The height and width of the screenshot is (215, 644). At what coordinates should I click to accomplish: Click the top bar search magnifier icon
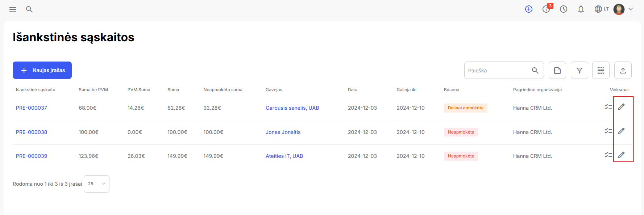pyautogui.click(x=29, y=9)
